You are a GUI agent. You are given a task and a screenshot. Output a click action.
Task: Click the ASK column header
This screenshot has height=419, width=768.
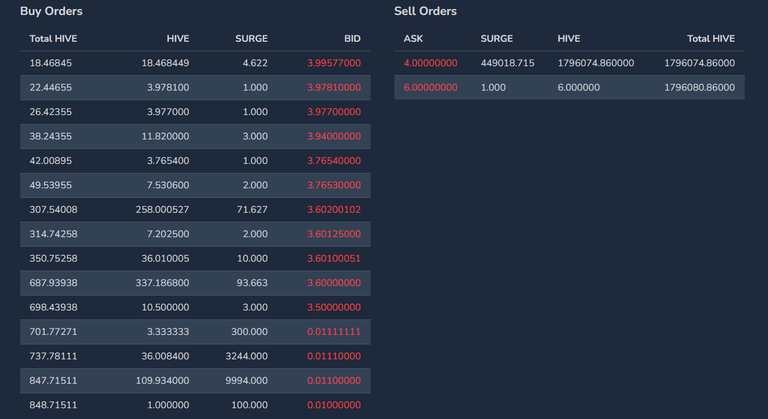tap(413, 39)
